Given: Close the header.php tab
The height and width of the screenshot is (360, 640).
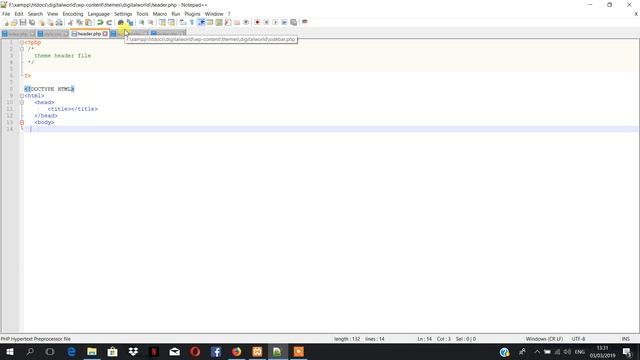Looking at the screenshot, I should point(105,34).
